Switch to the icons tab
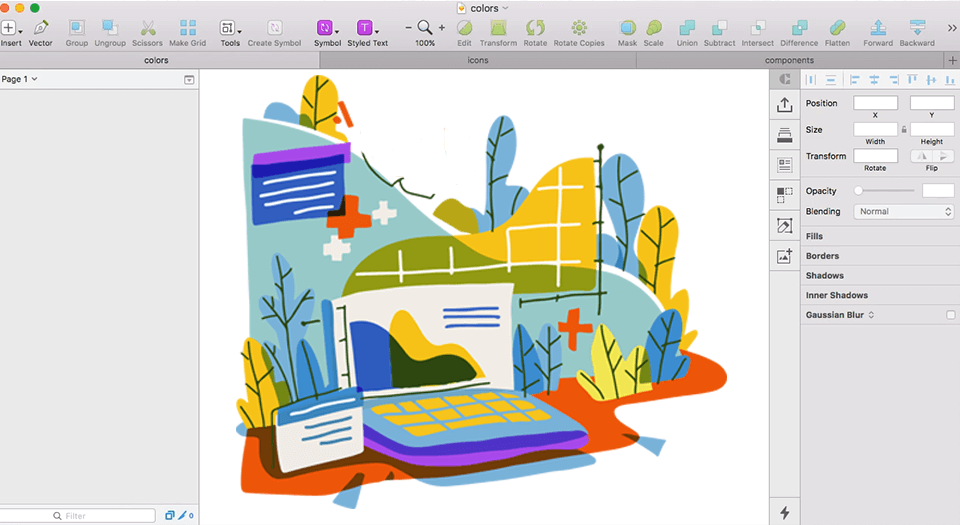The width and height of the screenshot is (960, 525). [x=478, y=60]
